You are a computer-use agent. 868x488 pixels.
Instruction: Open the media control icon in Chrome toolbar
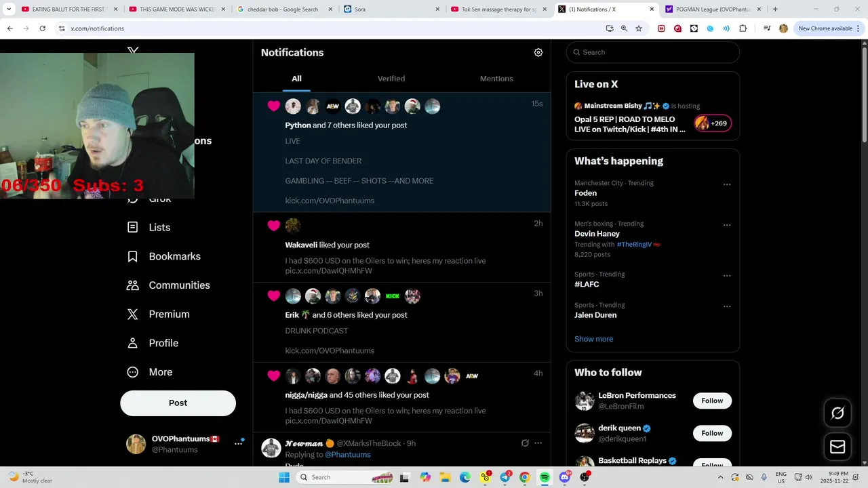coord(767,28)
